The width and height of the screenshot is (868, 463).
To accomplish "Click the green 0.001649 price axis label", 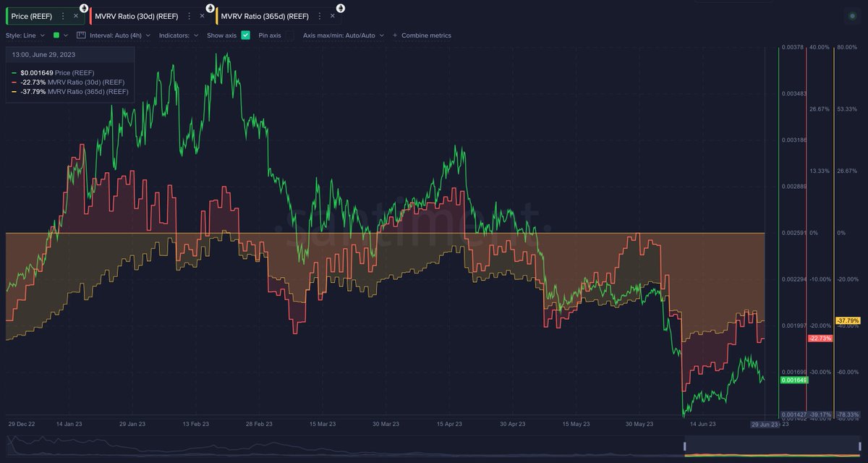I will [x=794, y=380].
